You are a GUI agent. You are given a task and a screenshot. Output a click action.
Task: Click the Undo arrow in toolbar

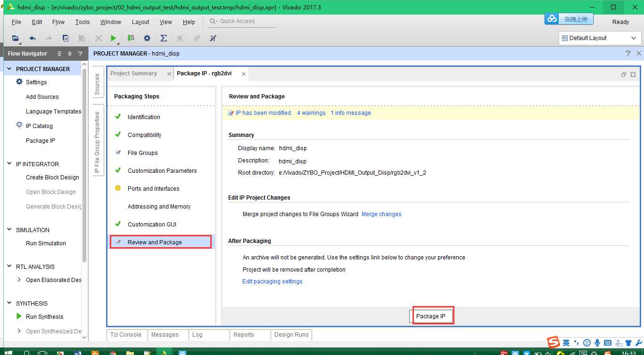coord(33,38)
